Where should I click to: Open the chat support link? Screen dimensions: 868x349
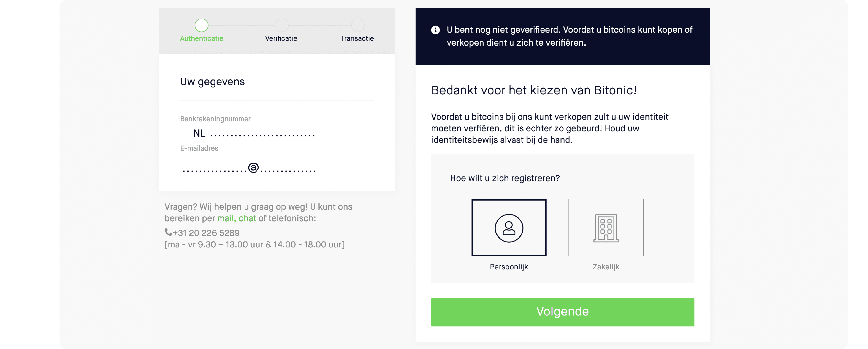tap(247, 218)
